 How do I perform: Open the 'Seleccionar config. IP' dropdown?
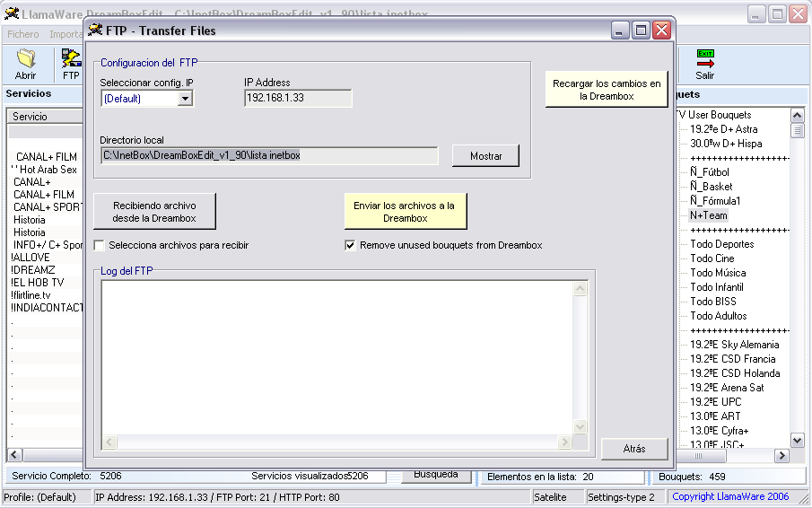pyautogui.click(x=185, y=98)
